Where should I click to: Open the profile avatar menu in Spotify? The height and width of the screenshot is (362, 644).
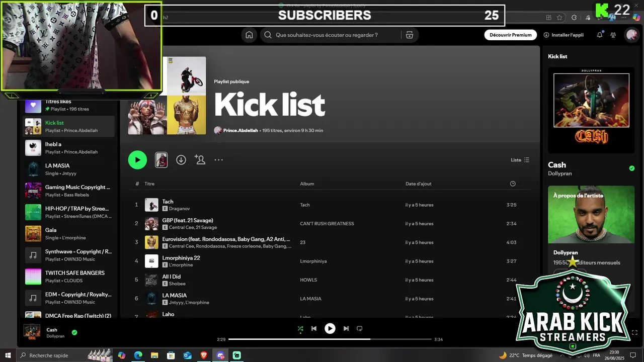[631, 35]
